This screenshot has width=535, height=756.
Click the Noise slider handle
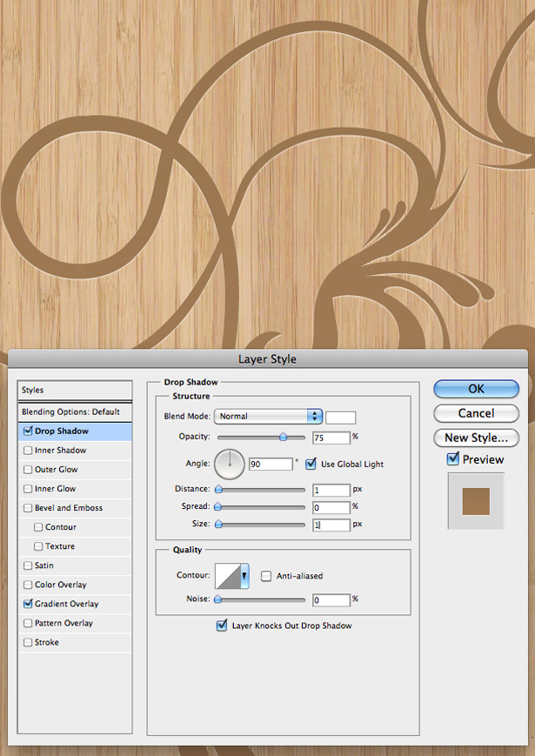coord(217,599)
